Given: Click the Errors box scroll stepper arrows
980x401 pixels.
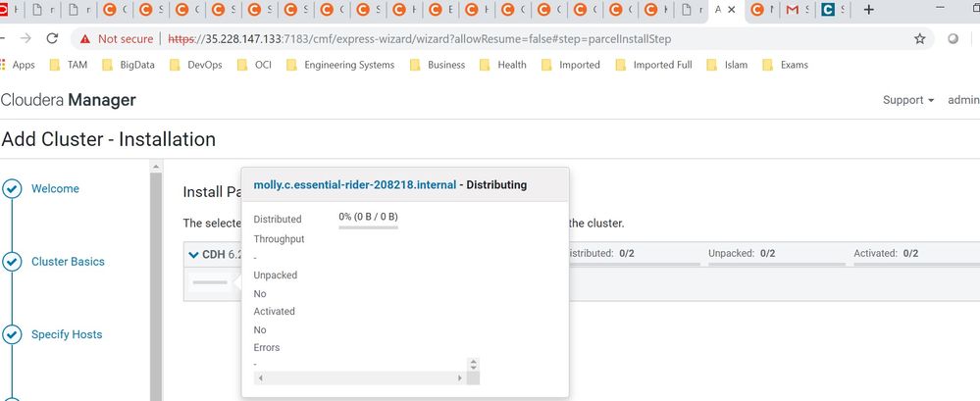Looking at the screenshot, I should tap(473, 364).
